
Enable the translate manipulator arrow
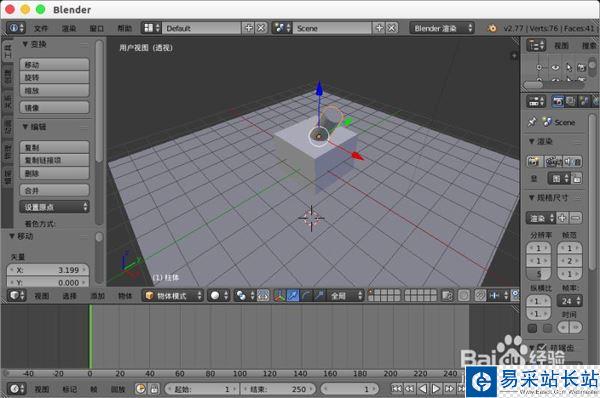293,295
